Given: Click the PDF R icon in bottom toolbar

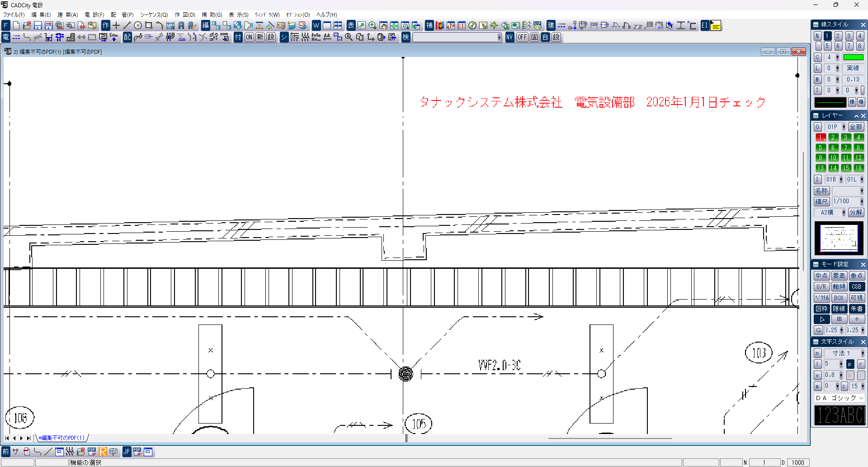Looking at the screenshot, I should 103,452.
